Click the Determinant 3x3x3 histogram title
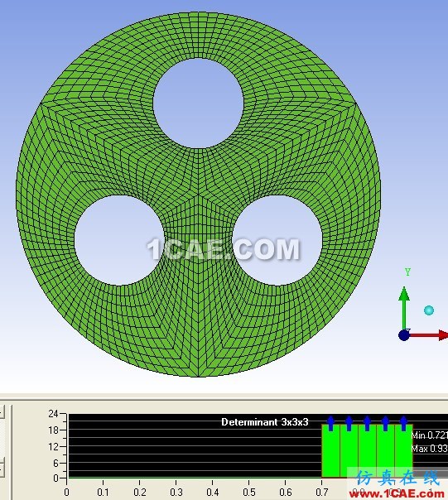448x500 pixels. (x=265, y=422)
